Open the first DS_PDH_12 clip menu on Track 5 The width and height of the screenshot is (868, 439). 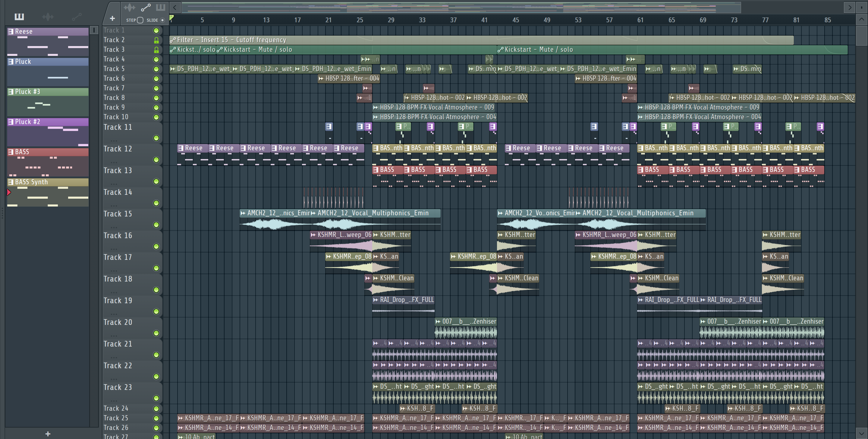pos(173,69)
